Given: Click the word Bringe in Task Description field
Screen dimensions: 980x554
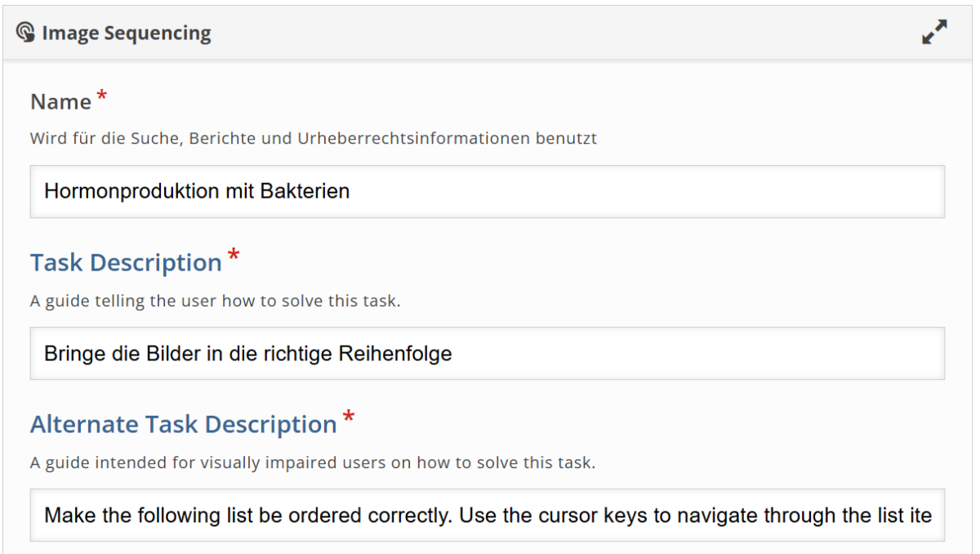Looking at the screenshot, I should pyautogui.click(x=72, y=353).
